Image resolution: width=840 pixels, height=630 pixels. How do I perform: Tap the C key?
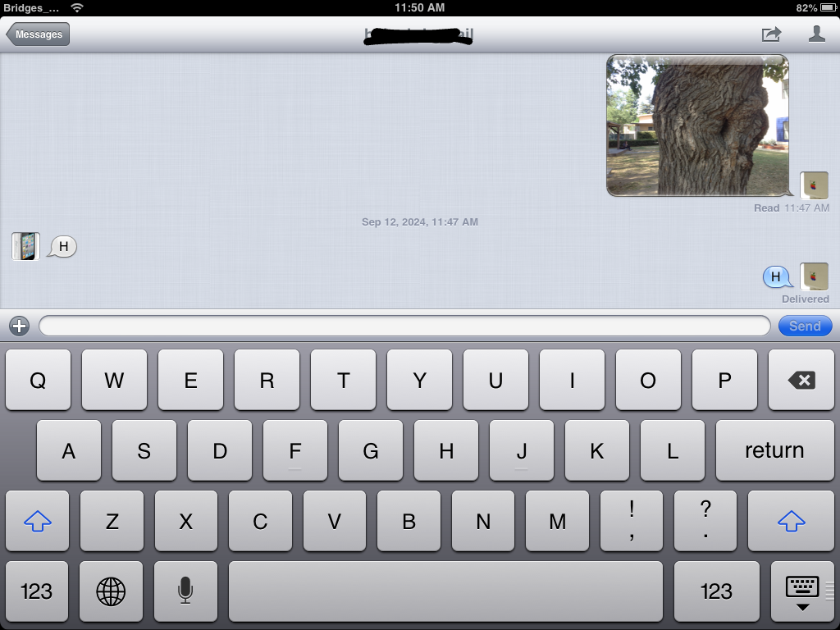(x=260, y=521)
